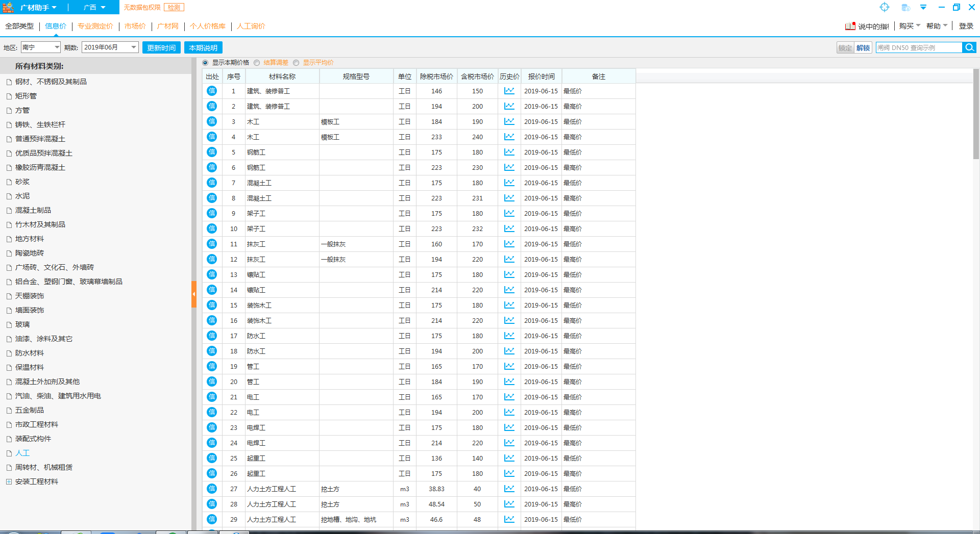The height and width of the screenshot is (534, 980).
Task: Open the 购买 dropdown menu
Action: coord(910,26)
